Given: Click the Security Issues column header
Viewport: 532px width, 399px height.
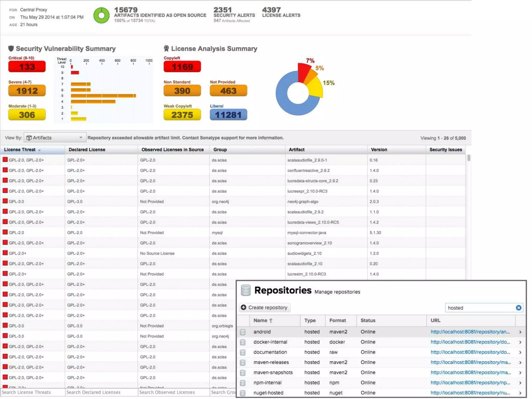Looking at the screenshot, I should (x=445, y=150).
